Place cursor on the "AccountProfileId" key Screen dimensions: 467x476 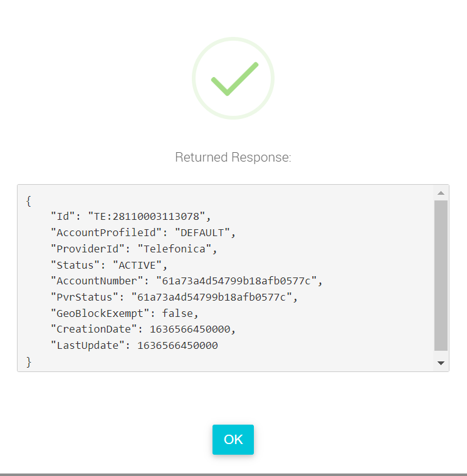[x=105, y=232]
